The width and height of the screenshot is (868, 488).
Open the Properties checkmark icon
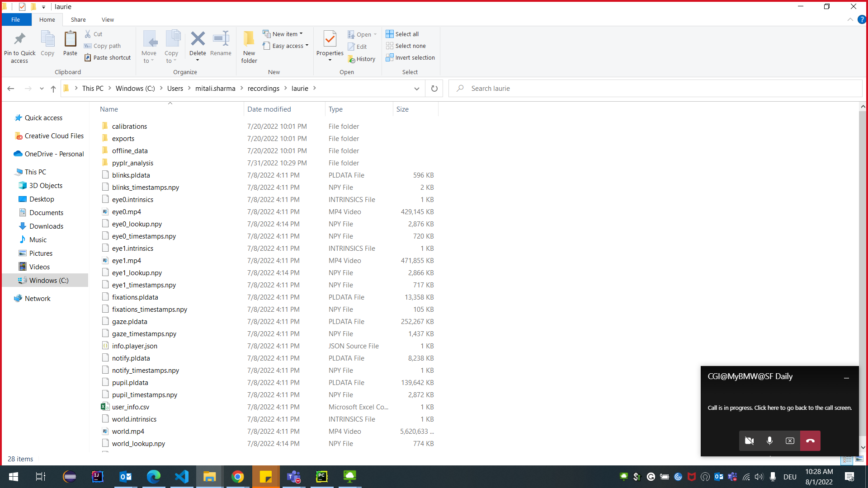pos(330,39)
